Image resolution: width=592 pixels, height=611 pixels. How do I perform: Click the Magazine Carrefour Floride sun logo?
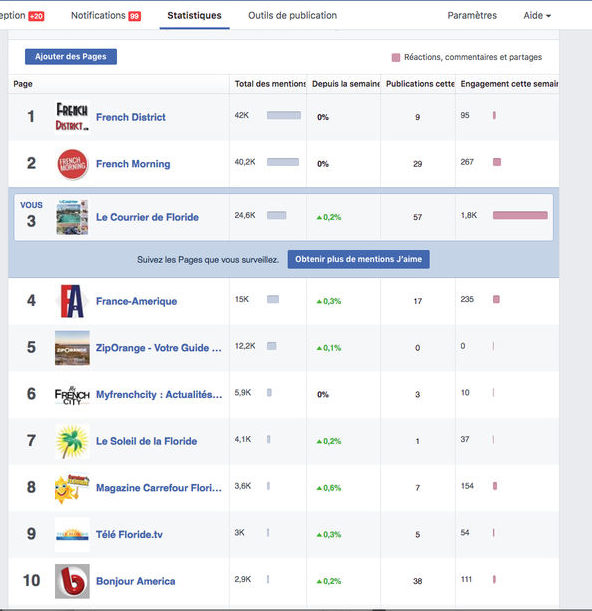(72, 488)
